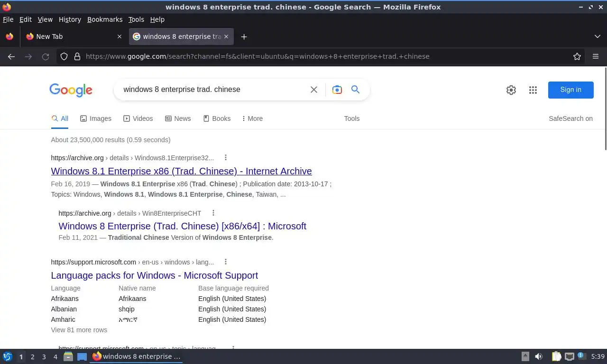Open Windows 8 Enterprise (Trad. Chinese) [x86/x64] link
The height and width of the screenshot is (364, 607).
(182, 226)
